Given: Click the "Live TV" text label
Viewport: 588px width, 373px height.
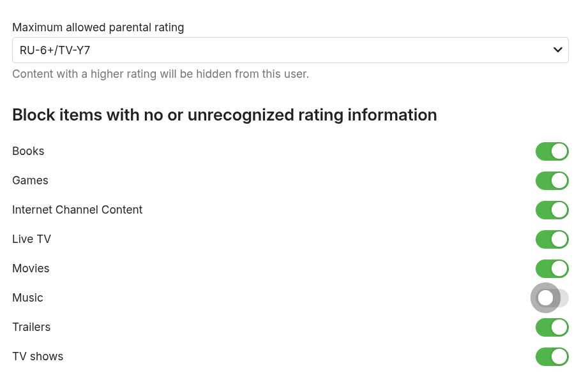Looking at the screenshot, I should click(31, 239).
